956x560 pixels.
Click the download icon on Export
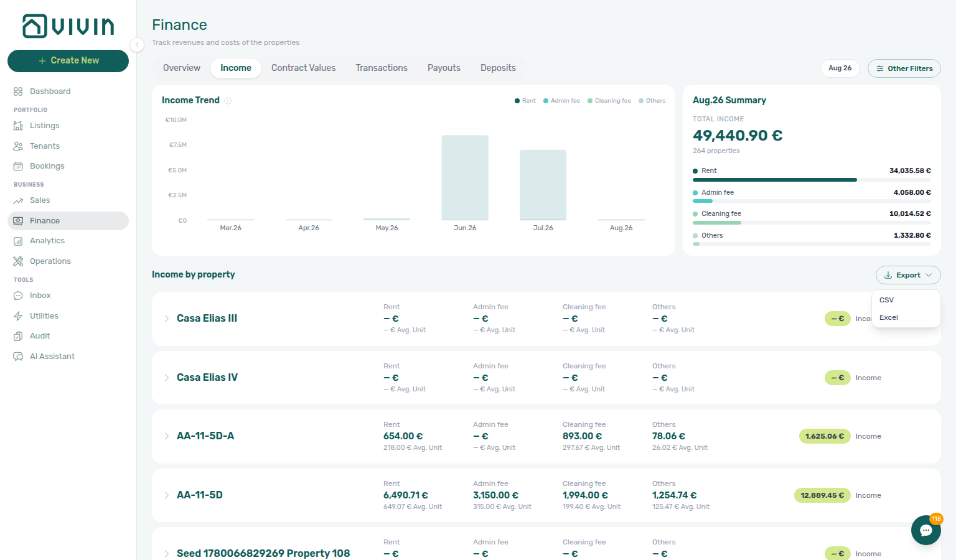tap(888, 275)
